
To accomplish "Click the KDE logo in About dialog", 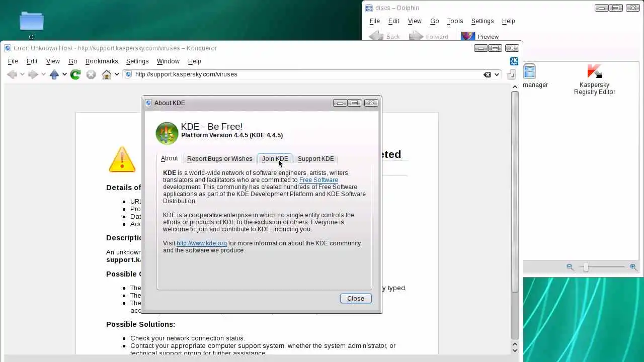I will pos(167,133).
